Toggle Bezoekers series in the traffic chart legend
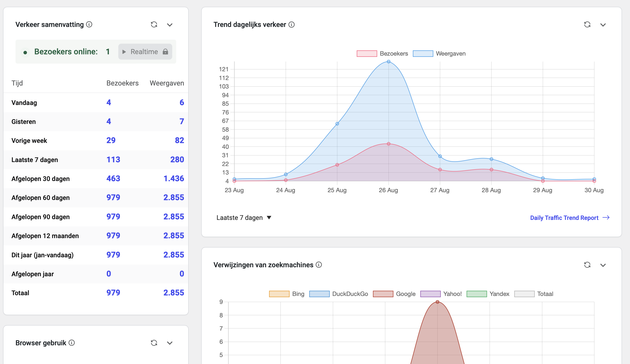630x364 pixels. [x=382, y=53]
